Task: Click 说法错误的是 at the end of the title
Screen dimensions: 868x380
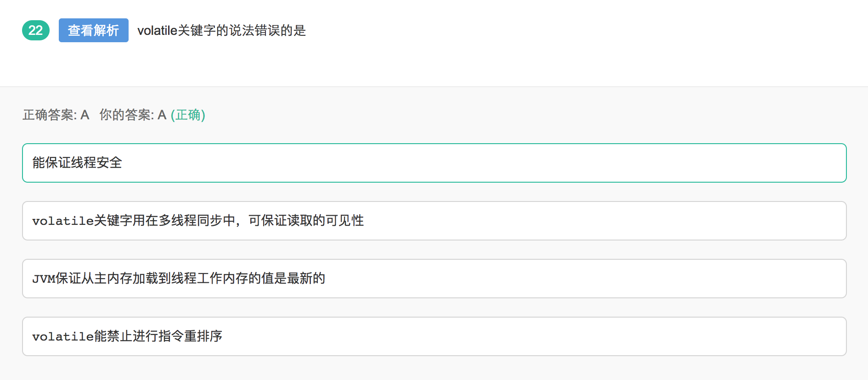Action: click(267, 30)
